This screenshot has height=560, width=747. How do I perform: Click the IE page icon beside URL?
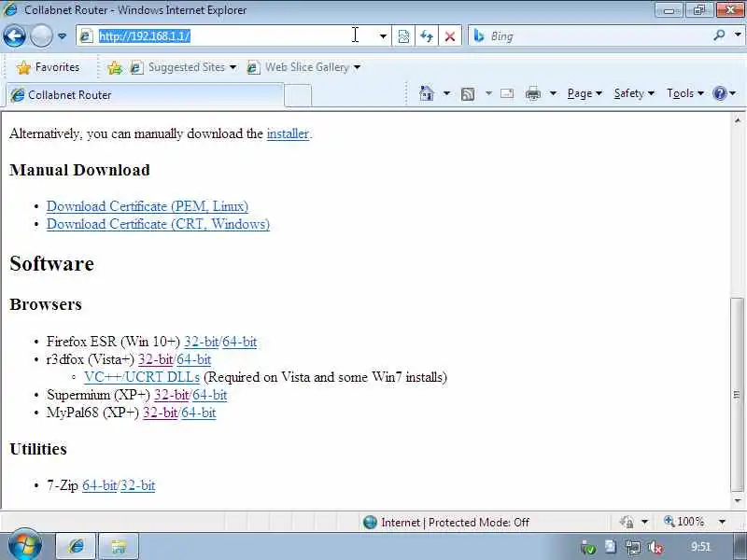click(86, 36)
